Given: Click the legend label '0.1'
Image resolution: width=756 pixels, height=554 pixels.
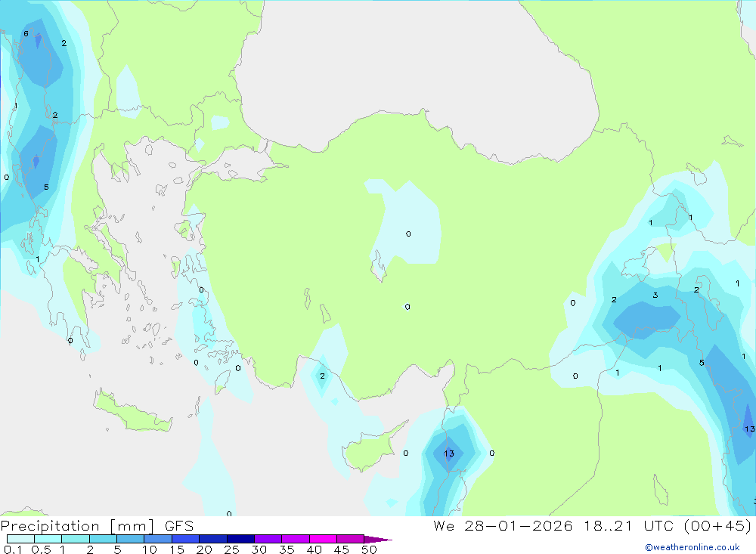Looking at the screenshot, I should [13, 549].
